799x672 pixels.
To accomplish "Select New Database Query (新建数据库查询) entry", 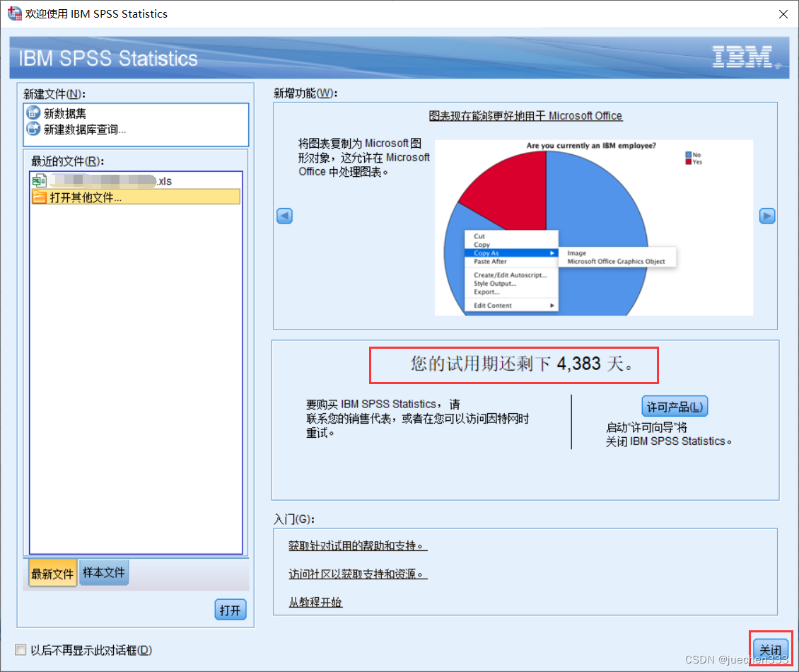I will (x=76, y=129).
